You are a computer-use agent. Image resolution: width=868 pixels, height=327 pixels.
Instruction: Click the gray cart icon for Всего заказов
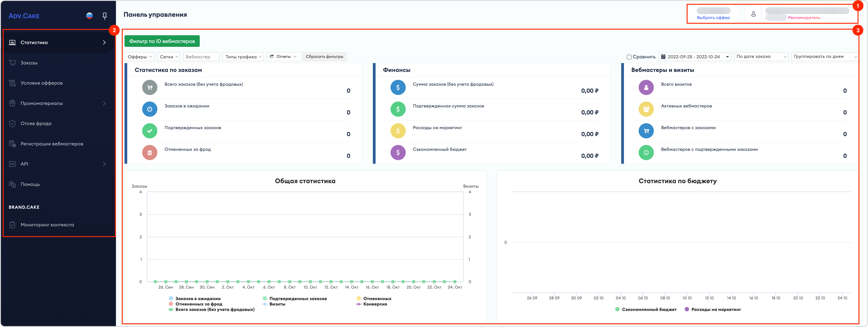pyautogui.click(x=150, y=88)
